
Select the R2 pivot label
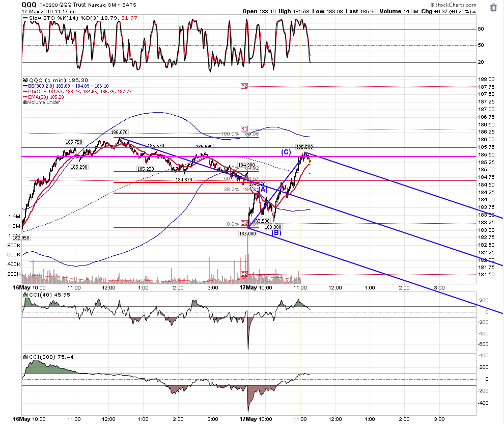click(244, 86)
